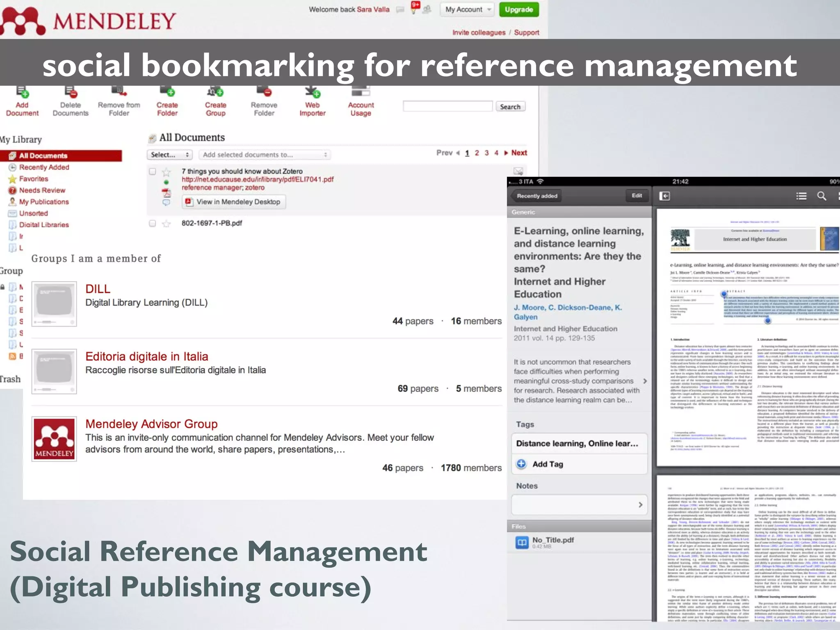Click the DILL group thumbnail
840x630 pixels.
pyautogui.click(x=54, y=304)
